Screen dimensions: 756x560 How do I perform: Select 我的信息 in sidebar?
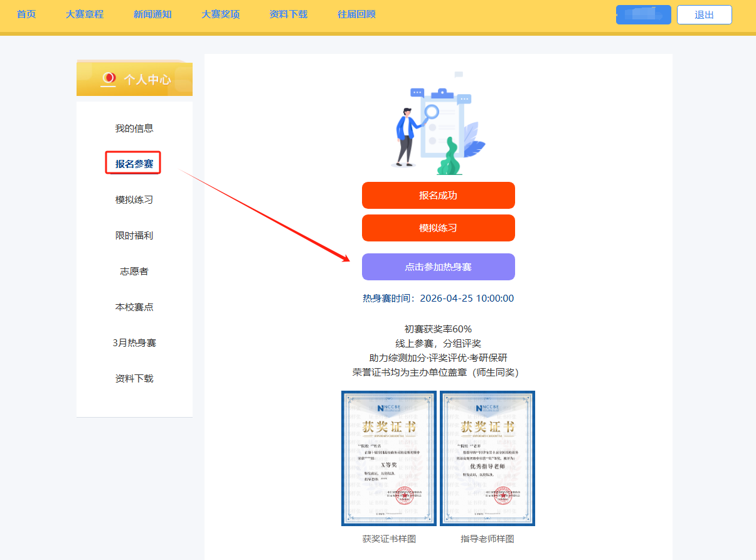point(134,129)
